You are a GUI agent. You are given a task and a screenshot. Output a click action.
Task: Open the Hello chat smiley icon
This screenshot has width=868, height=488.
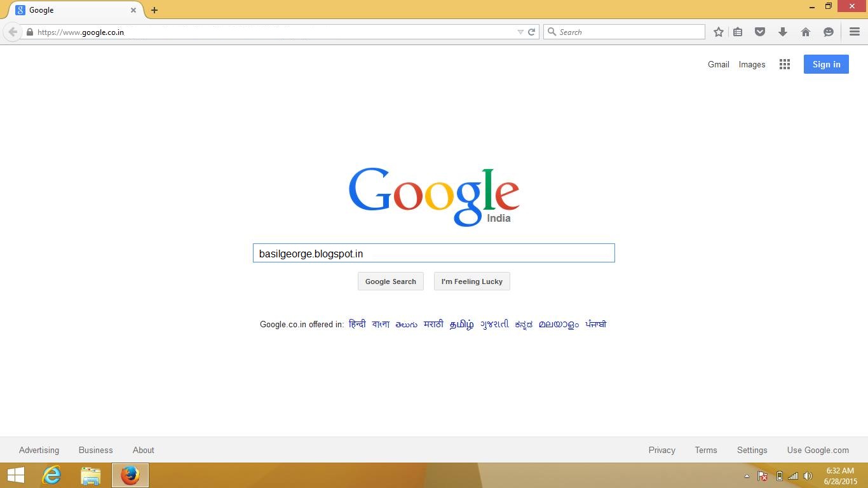pos(829,32)
